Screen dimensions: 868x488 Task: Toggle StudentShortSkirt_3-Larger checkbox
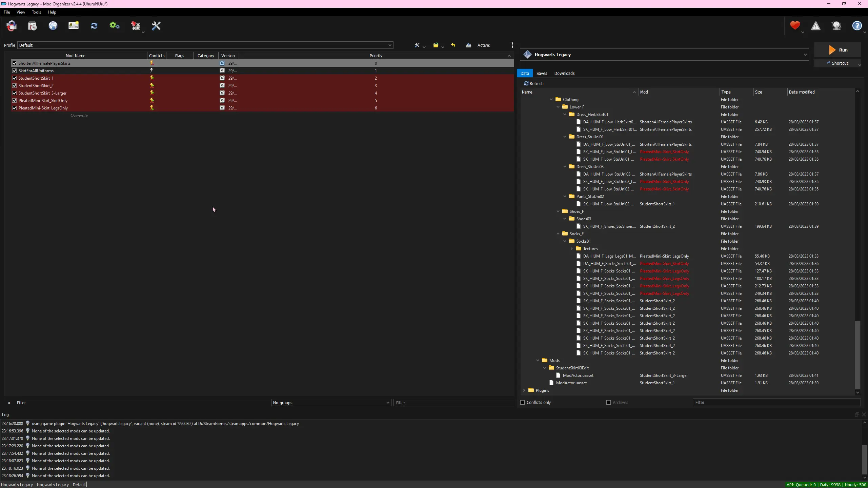[x=15, y=93]
